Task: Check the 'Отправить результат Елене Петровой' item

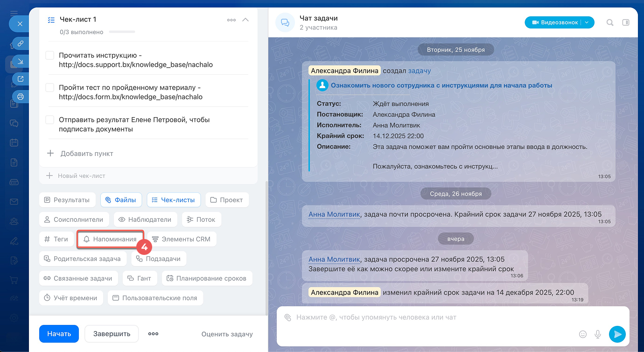Action: coord(50,120)
